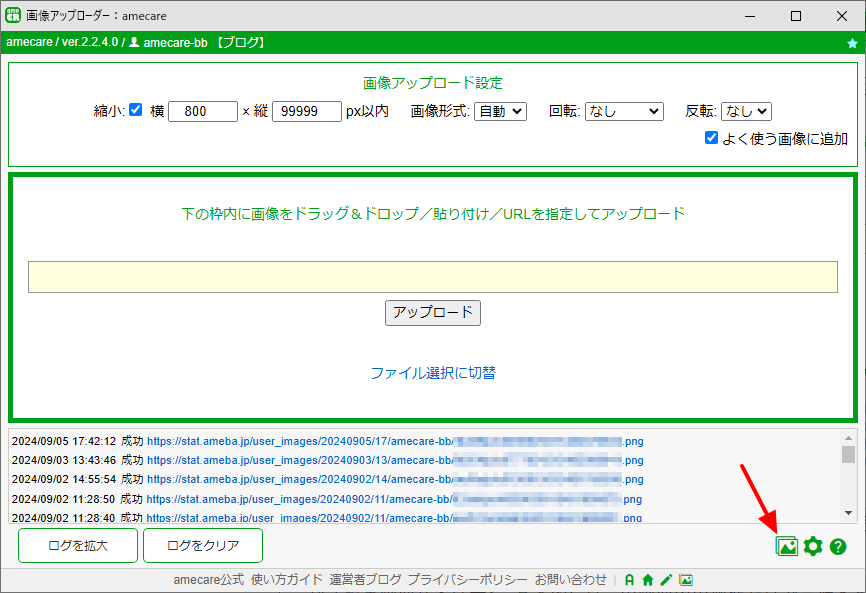The height and width of the screenshot is (593, 866).
Task: Open the 使い方ガイド footer link
Action: pos(287,580)
